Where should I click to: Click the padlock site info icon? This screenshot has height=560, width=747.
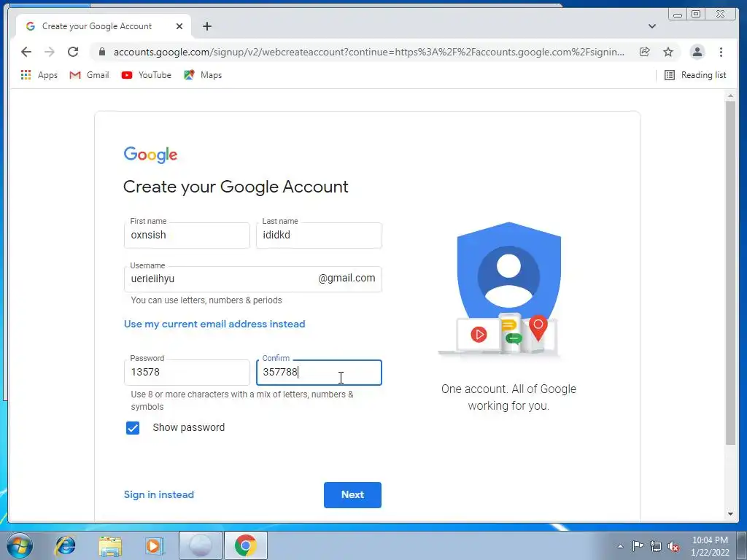click(102, 52)
